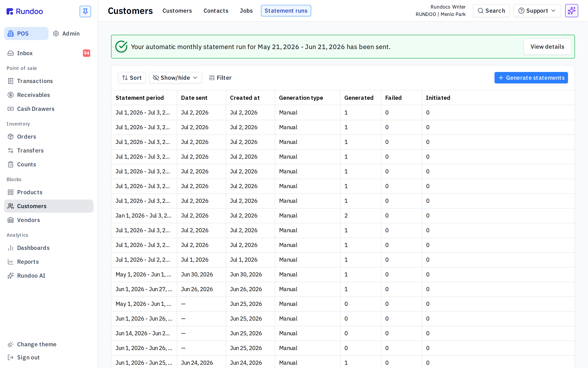Click the Reports line chart icon
The image size is (588, 368).
[10, 262]
